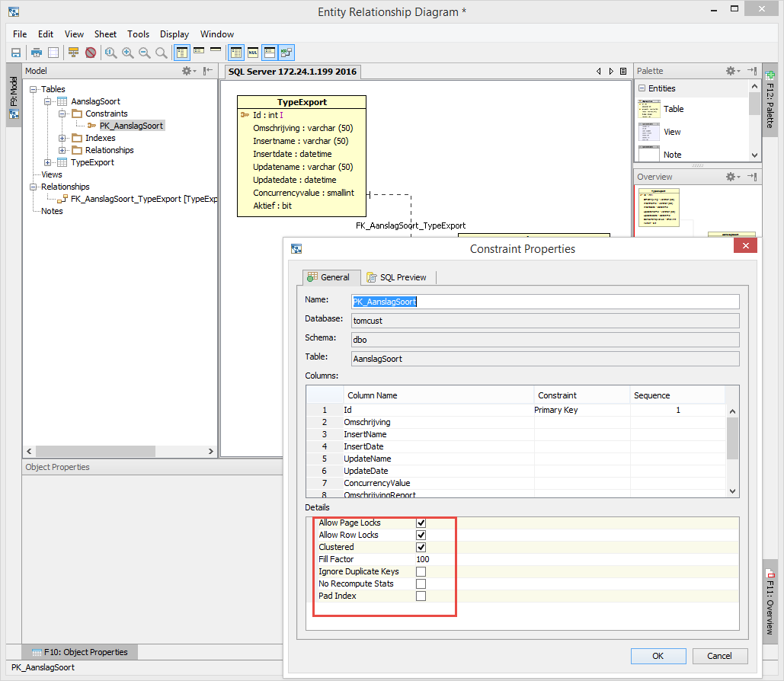
Task: Expand the TypeExport table node
Action: pyautogui.click(x=48, y=163)
